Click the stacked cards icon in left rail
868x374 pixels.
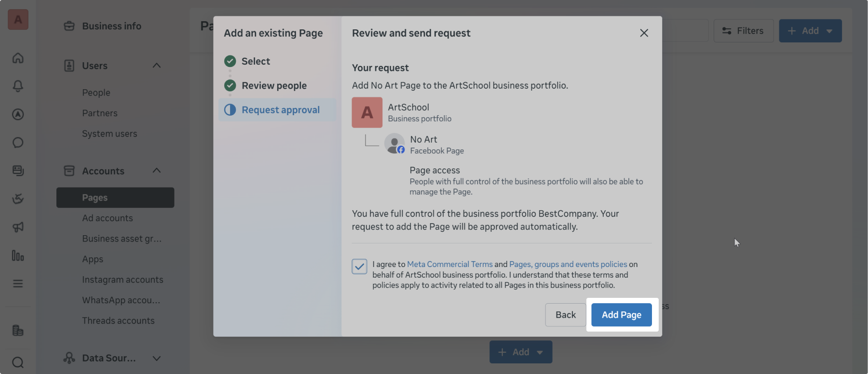point(18,171)
